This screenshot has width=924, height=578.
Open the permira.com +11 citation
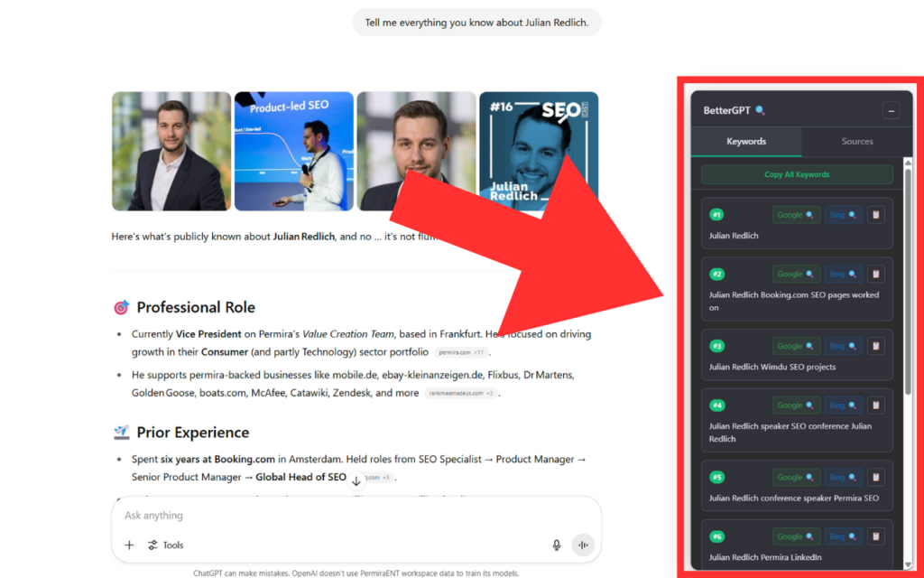pyautogui.click(x=461, y=352)
